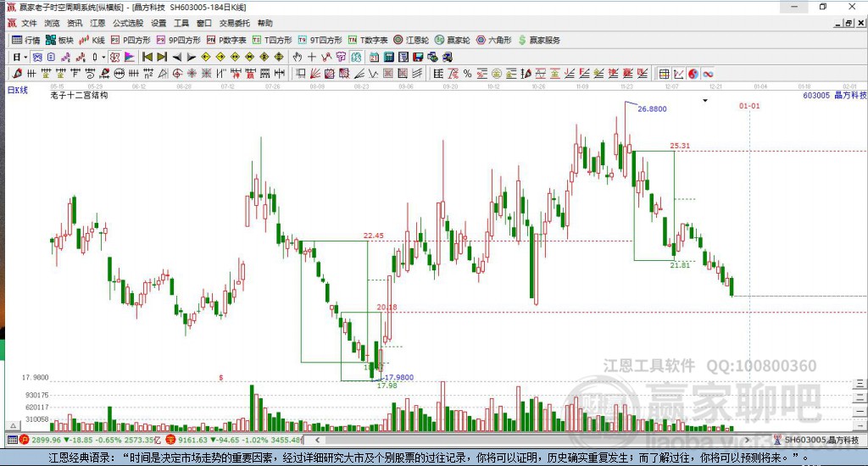This screenshot has height=466, width=868.
Task: Open the T四方形 tool
Action: [272, 40]
